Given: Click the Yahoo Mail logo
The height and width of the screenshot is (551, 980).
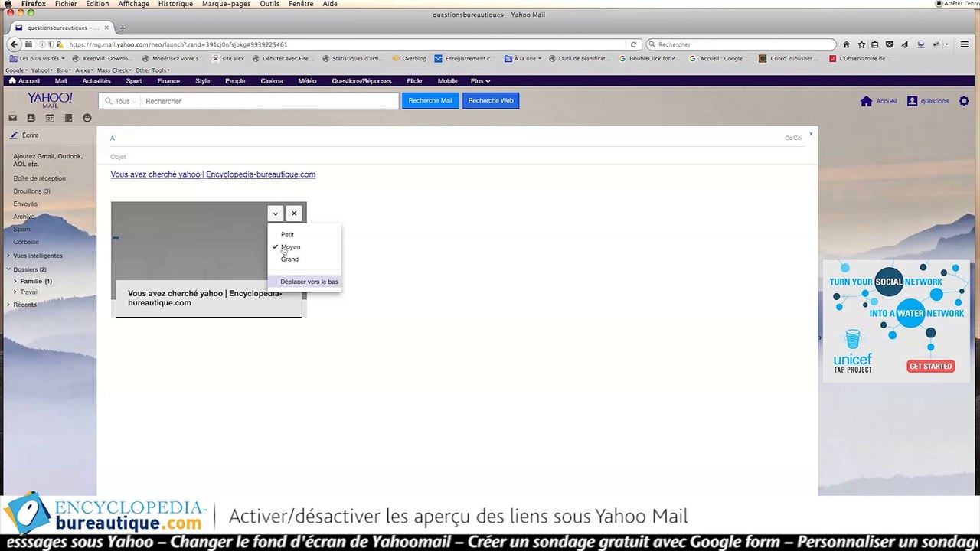Looking at the screenshot, I should pyautogui.click(x=50, y=99).
